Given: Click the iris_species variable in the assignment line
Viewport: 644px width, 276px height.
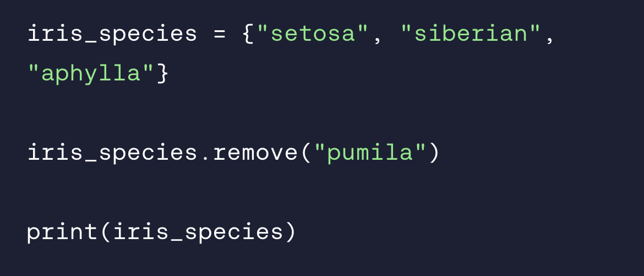Looking at the screenshot, I should 112,34.
